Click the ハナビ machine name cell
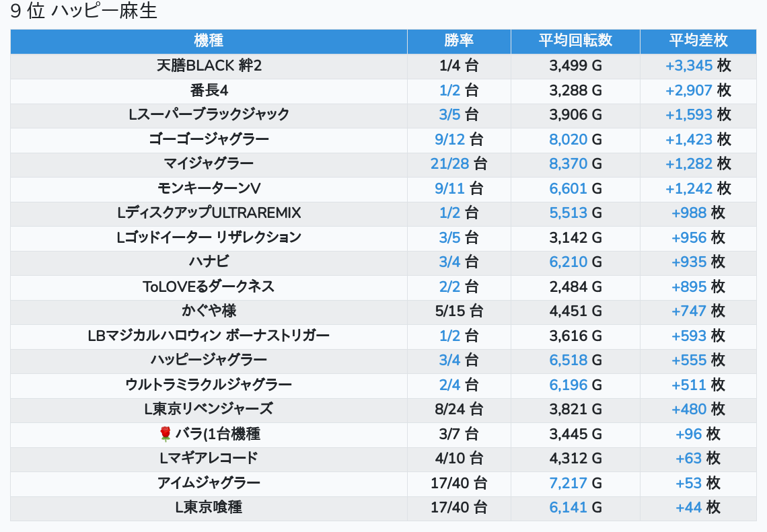Viewport: 767px width, 532px height. pos(209,262)
